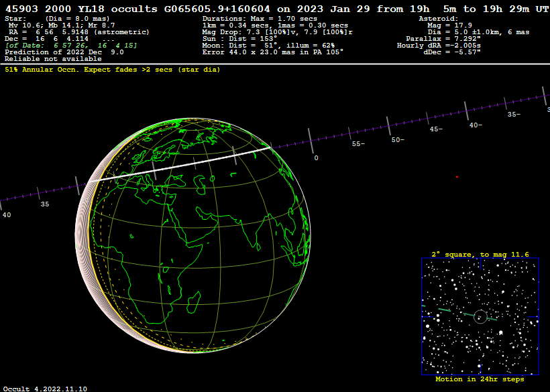
Task: Click the '2° square, to mag 11.6' caption
Action: click(x=480, y=255)
